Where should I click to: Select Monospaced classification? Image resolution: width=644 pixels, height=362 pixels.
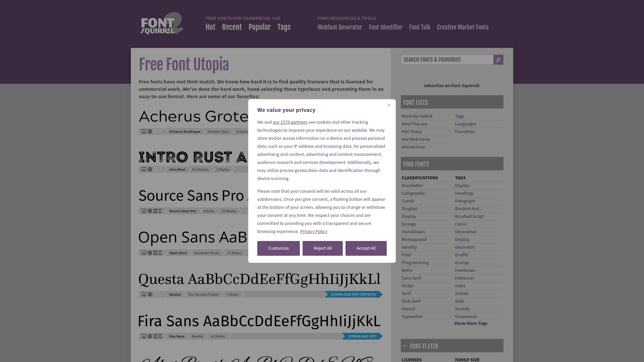click(414, 240)
